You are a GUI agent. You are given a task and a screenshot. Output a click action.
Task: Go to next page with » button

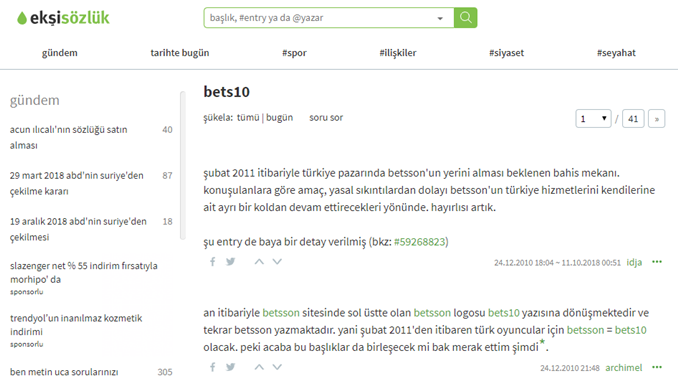[x=656, y=118]
